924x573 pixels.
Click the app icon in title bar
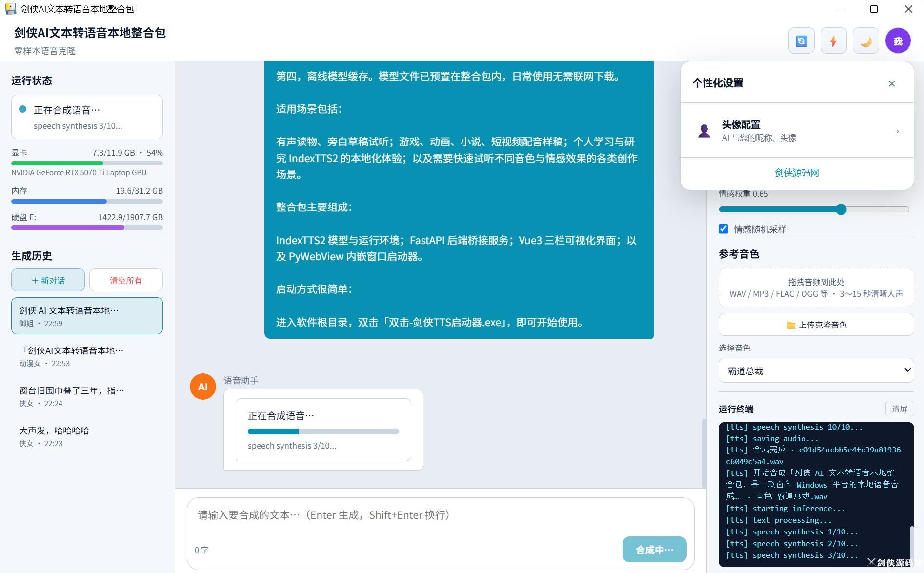click(10, 9)
